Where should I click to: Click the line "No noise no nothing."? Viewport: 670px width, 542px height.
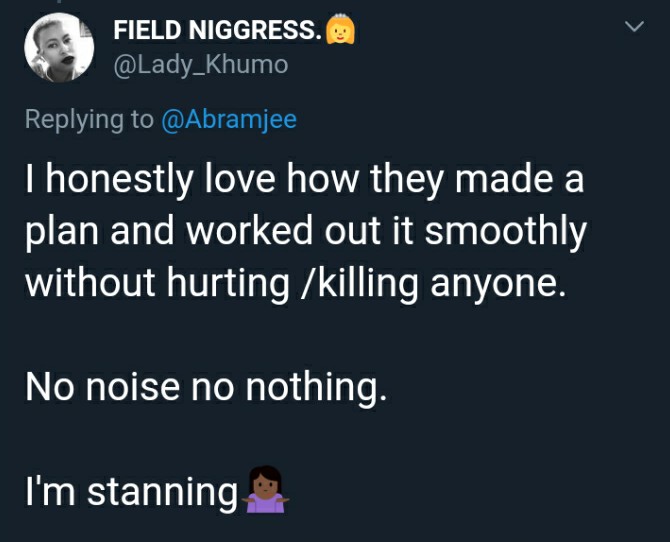coord(205,386)
